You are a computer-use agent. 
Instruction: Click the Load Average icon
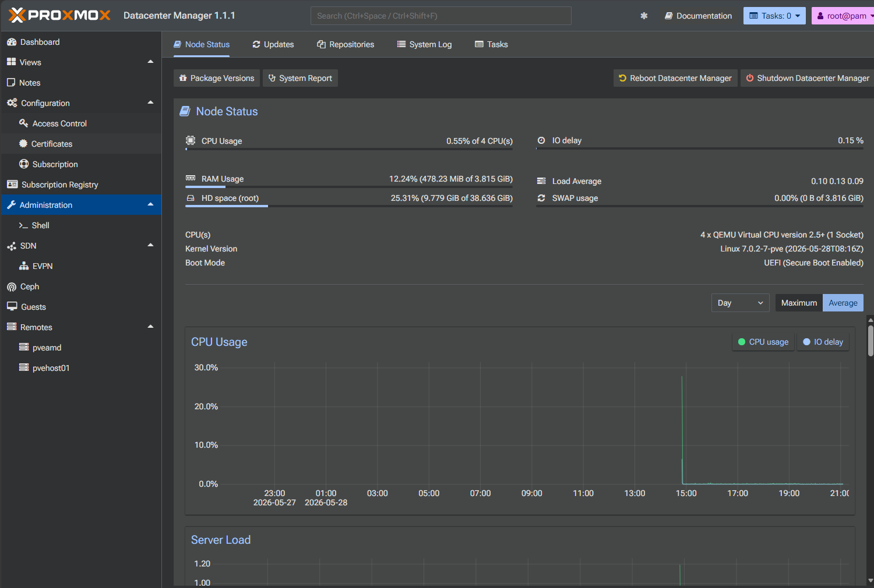(541, 181)
